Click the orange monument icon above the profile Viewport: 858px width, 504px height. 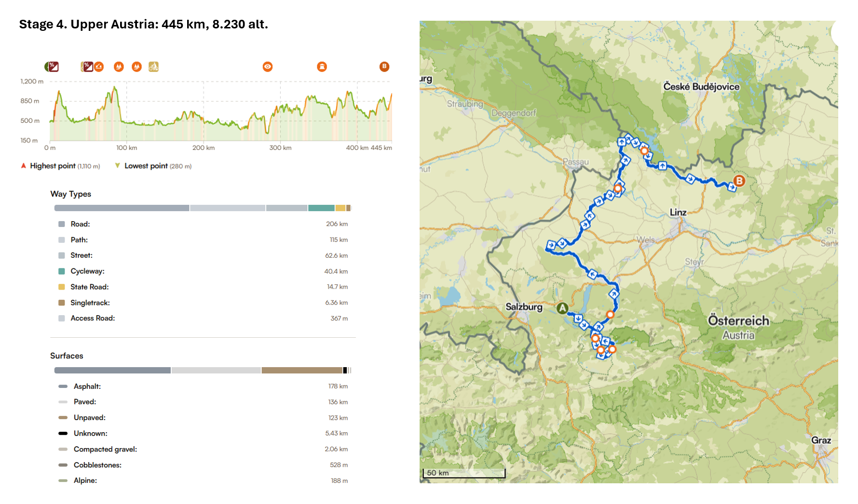point(322,66)
